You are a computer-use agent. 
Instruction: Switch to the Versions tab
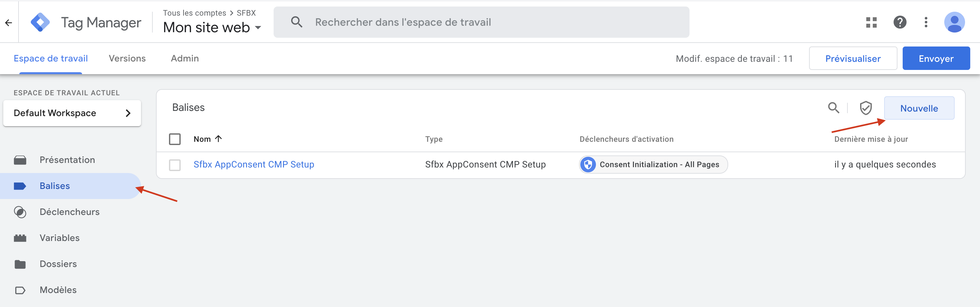click(127, 58)
